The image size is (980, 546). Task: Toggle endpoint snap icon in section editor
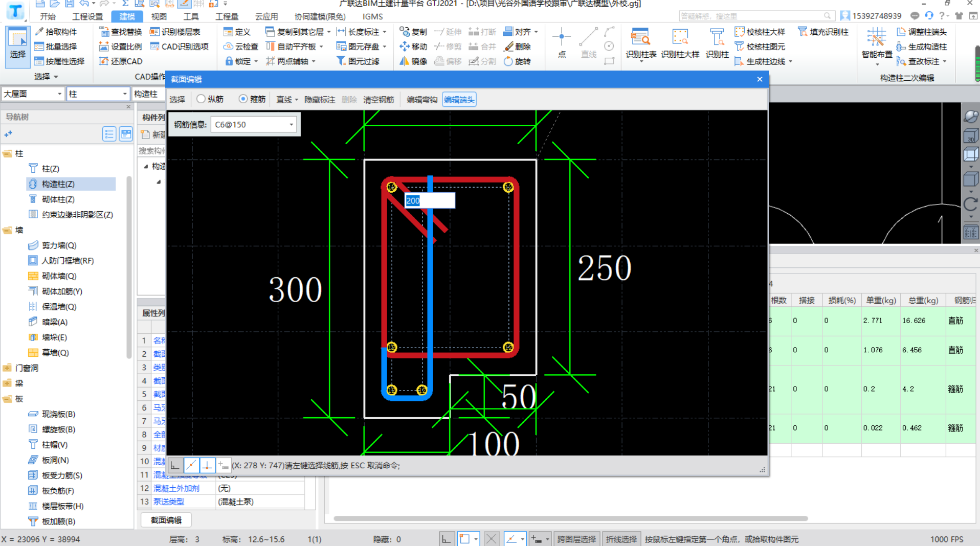point(191,465)
